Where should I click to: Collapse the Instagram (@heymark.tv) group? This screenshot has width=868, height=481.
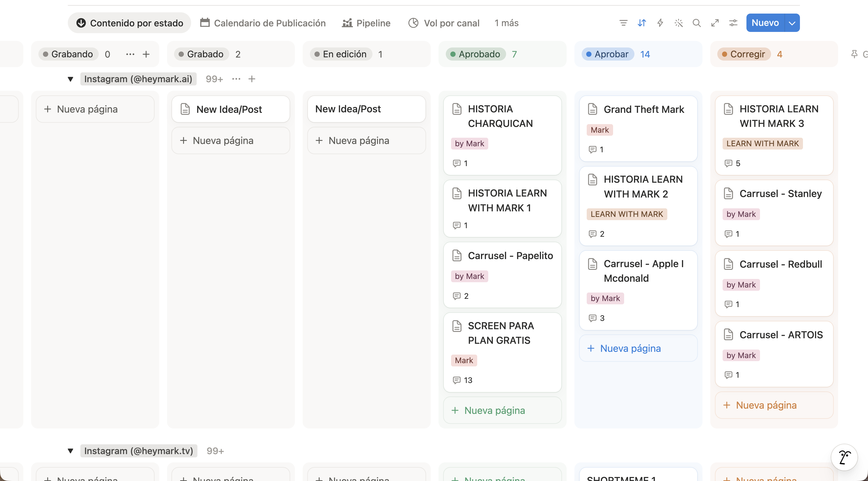pos(70,451)
